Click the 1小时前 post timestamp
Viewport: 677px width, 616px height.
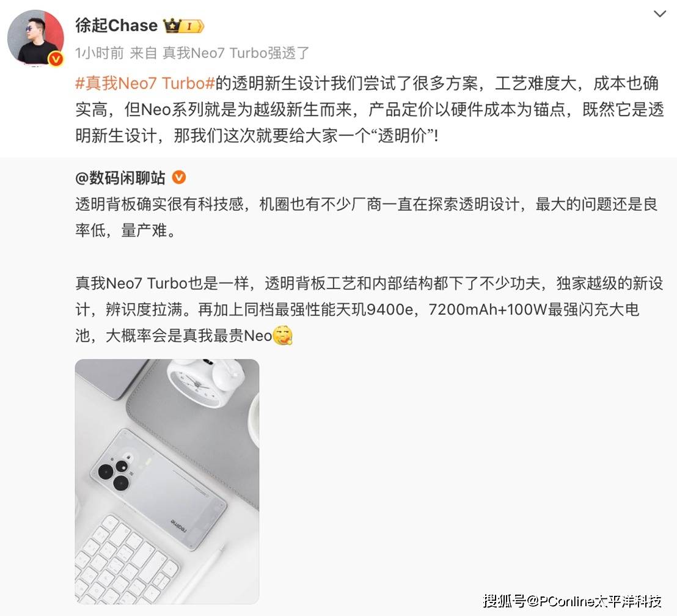point(100,53)
